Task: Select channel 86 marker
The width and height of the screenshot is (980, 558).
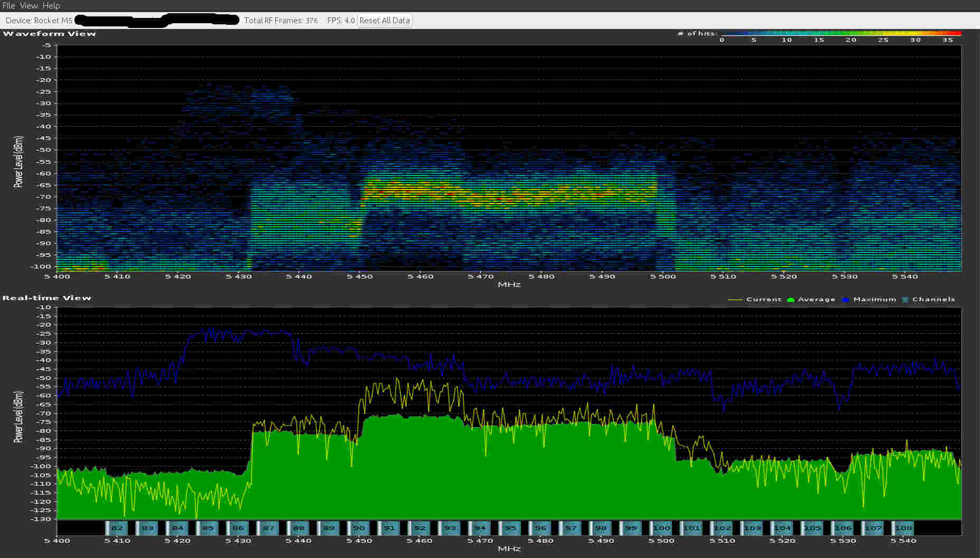Action: pyautogui.click(x=238, y=528)
